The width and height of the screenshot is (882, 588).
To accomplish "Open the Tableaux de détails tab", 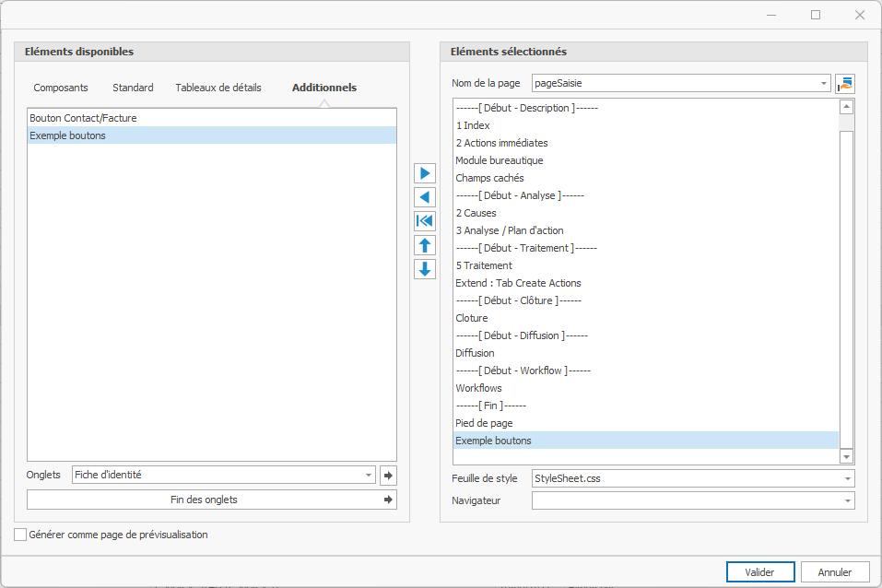I will [x=218, y=88].
